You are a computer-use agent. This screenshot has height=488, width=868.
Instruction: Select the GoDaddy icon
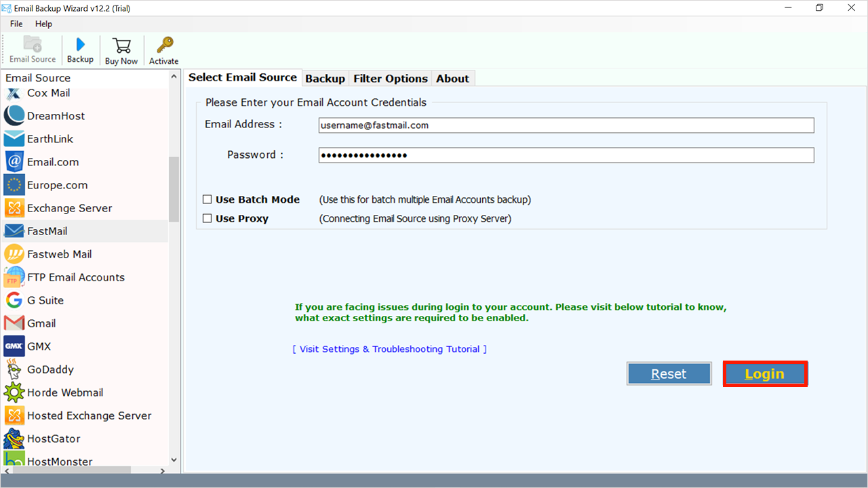[14, 369]
